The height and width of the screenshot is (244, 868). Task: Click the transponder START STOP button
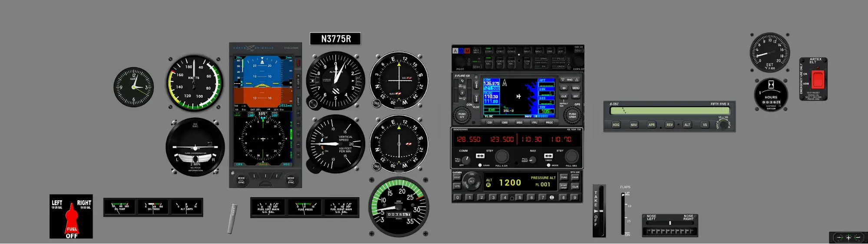(564, 186)
